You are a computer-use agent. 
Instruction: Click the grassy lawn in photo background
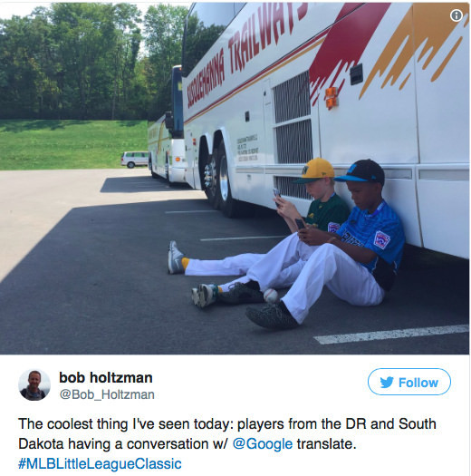pos(72,144)
